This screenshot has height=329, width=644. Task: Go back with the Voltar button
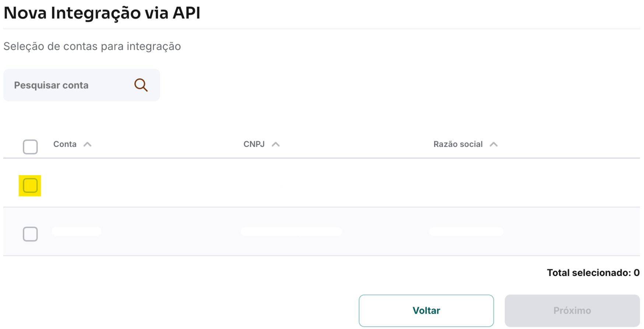(426, 311)
